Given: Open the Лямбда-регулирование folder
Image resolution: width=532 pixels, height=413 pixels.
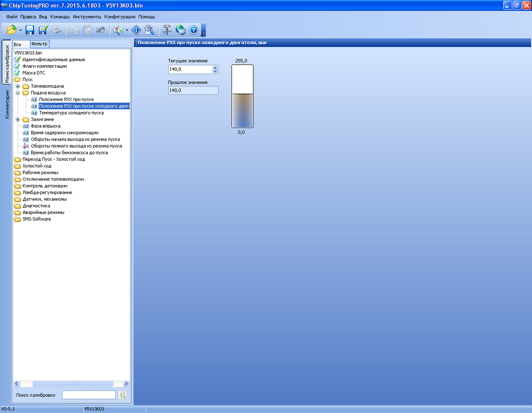Looking at the screenshot, I should coord(47,193).
